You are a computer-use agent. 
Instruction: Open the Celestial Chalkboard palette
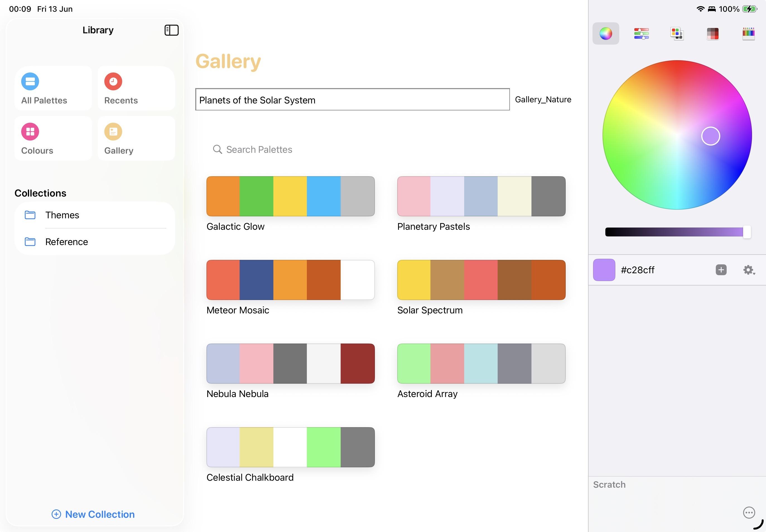[x=290, y=447]
